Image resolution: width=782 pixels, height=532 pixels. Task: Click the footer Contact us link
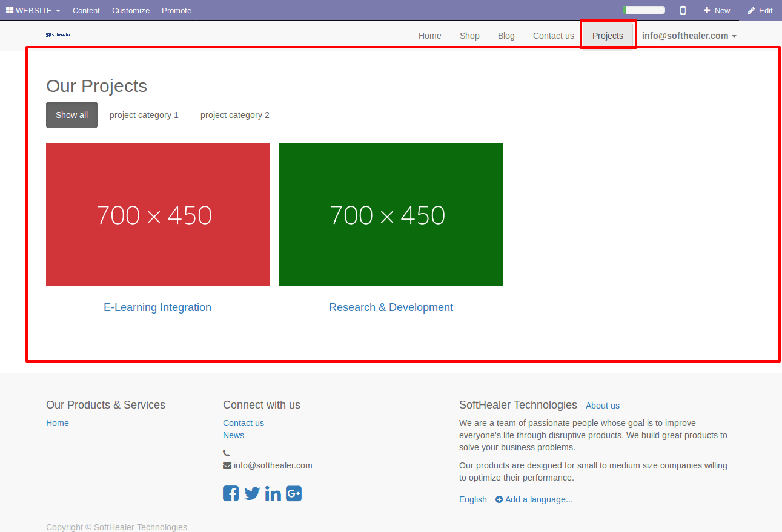point(244,423)
